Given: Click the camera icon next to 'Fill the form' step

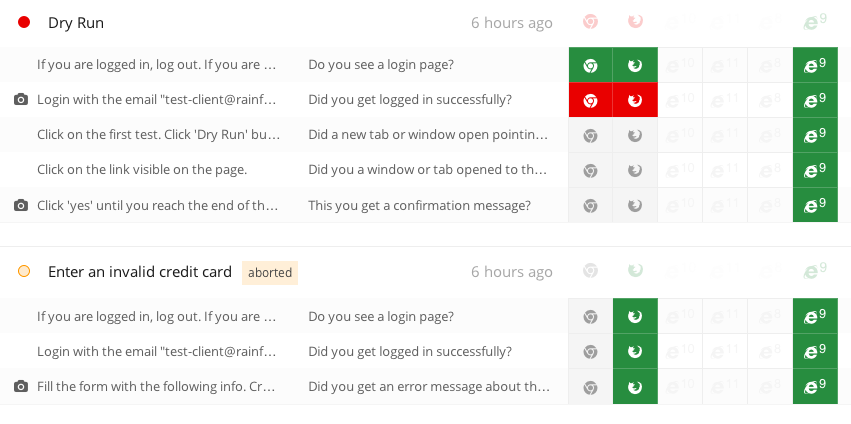Looking at the screenshot, I should [x=21, y=387].
